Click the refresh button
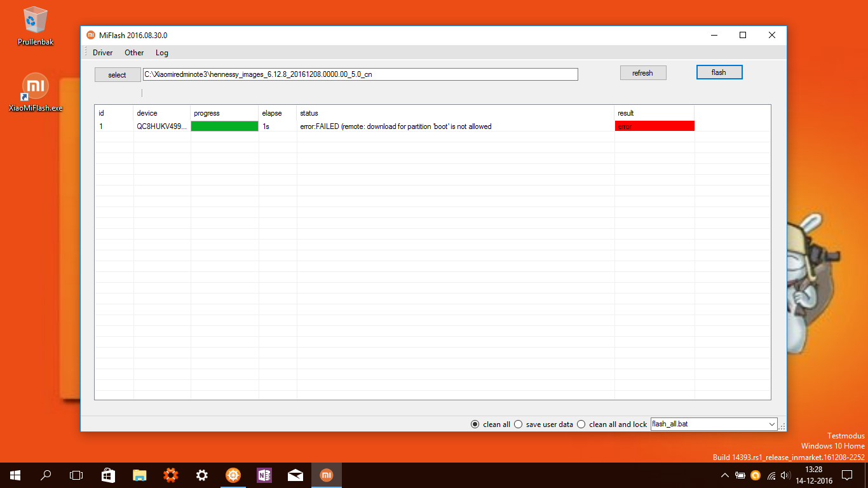Screen dimensions: 868x488 pos(643,72)
